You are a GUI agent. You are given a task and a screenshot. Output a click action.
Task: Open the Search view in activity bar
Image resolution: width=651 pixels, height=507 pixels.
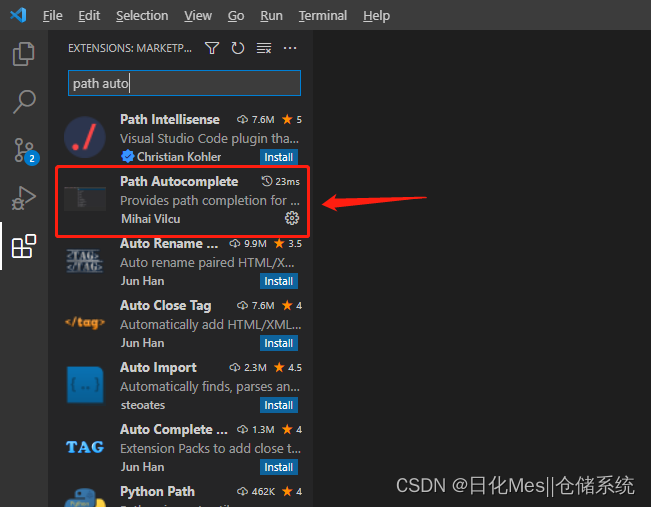(24, 102)
